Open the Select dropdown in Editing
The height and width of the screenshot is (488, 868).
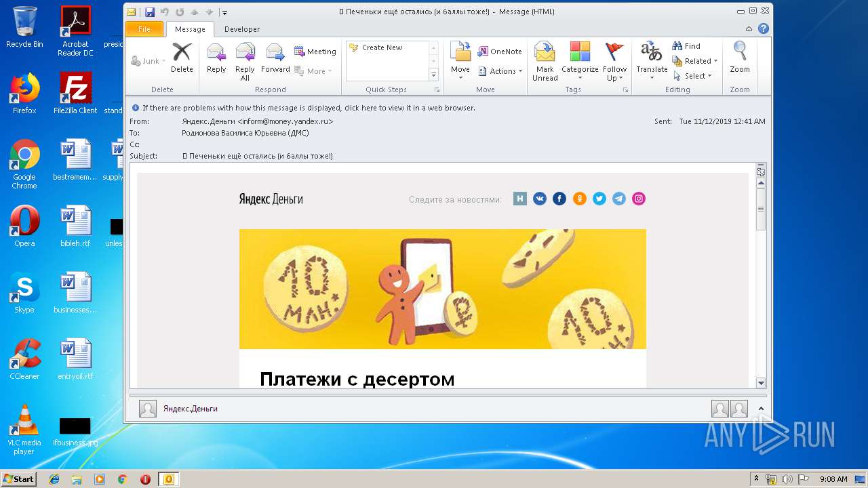click(x=692, y=76)
